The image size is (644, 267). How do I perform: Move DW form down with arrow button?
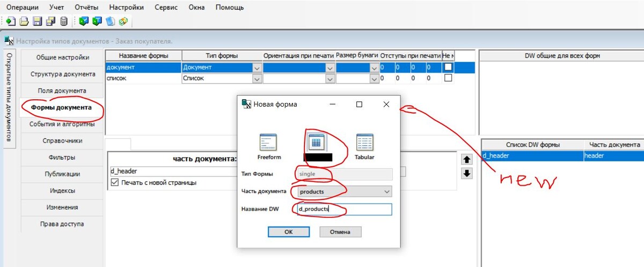point(467,173)
